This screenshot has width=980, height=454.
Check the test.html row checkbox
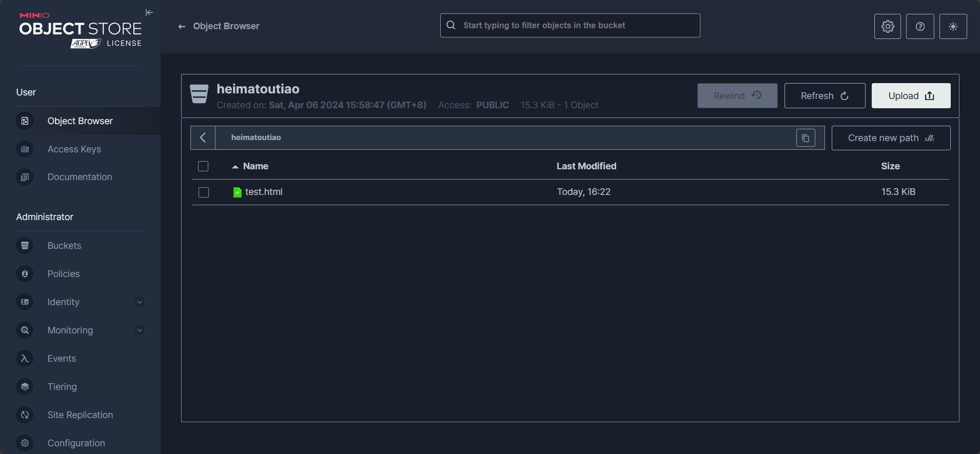point(204,192)
